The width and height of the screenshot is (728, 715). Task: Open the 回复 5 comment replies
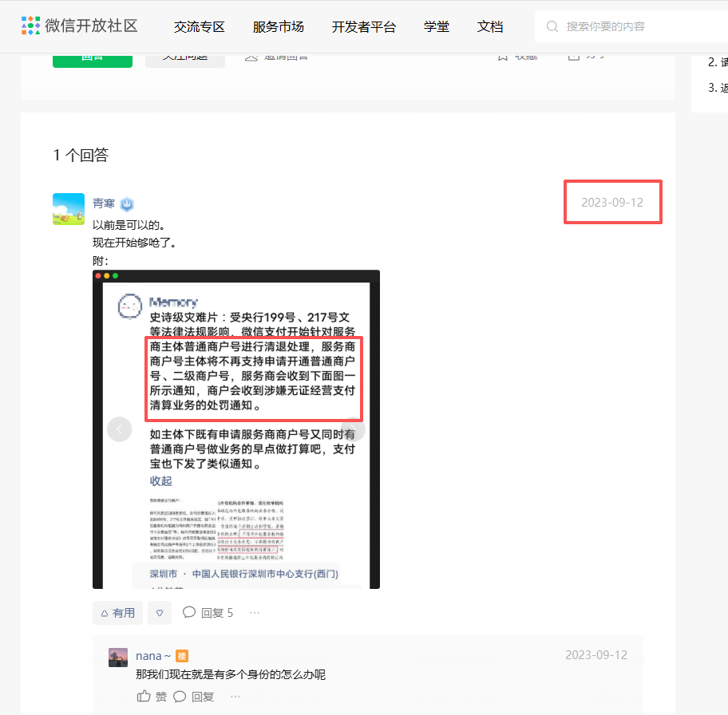click(208, 613)
